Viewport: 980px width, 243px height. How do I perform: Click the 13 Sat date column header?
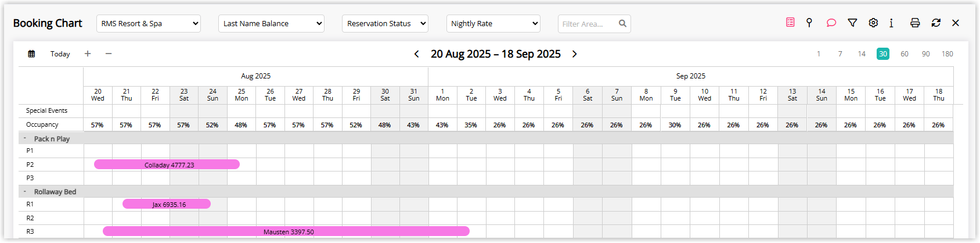pos(792,95)
